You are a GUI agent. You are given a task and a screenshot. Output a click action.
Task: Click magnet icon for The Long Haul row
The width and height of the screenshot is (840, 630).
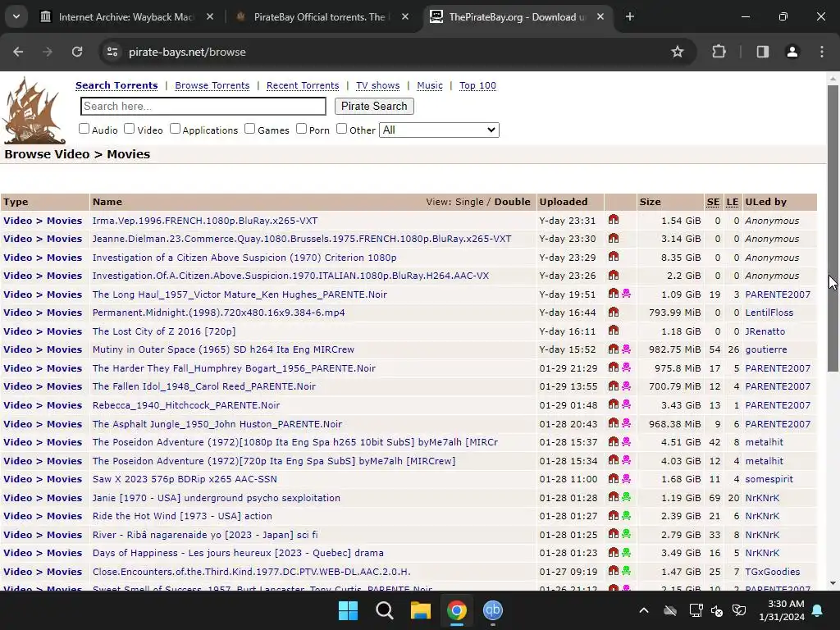tap(614, 294)
